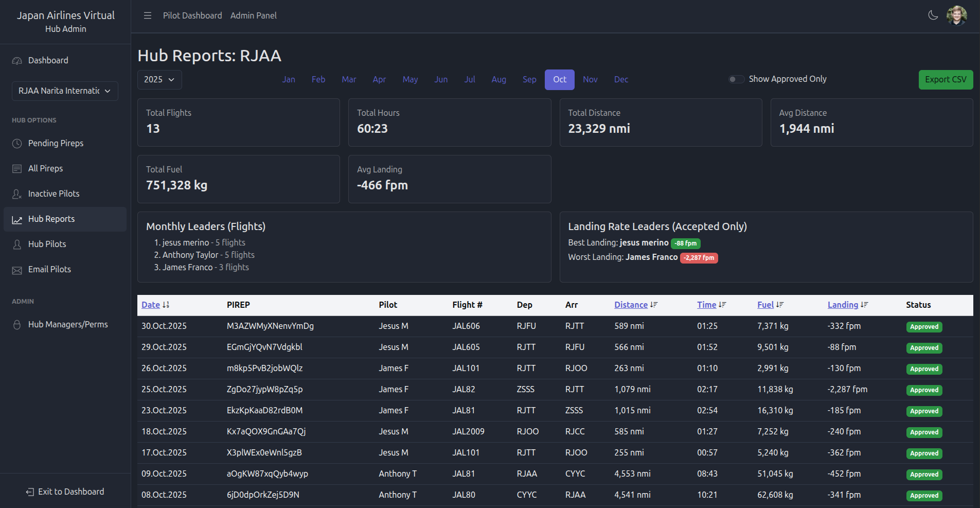The width and height of the screenshot is (980, 508).
Task: Select the Sep month tab
Action: tap(529, 79)
